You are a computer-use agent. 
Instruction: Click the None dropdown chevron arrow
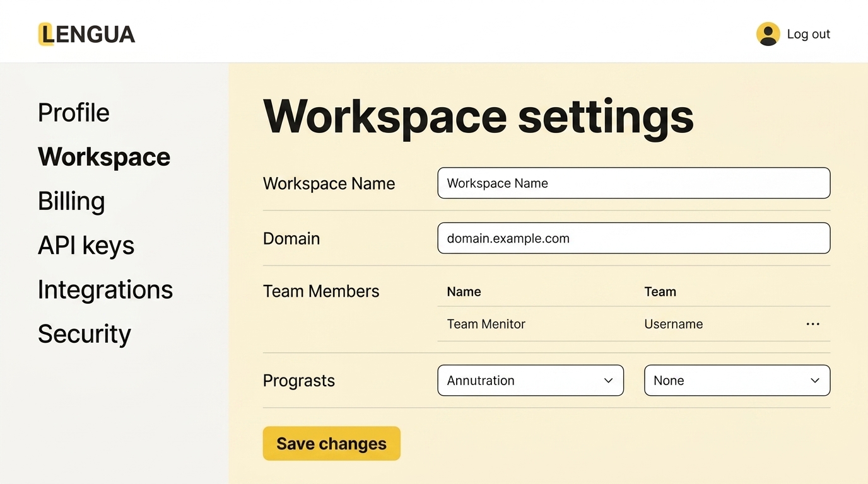(x=814, y=381)
